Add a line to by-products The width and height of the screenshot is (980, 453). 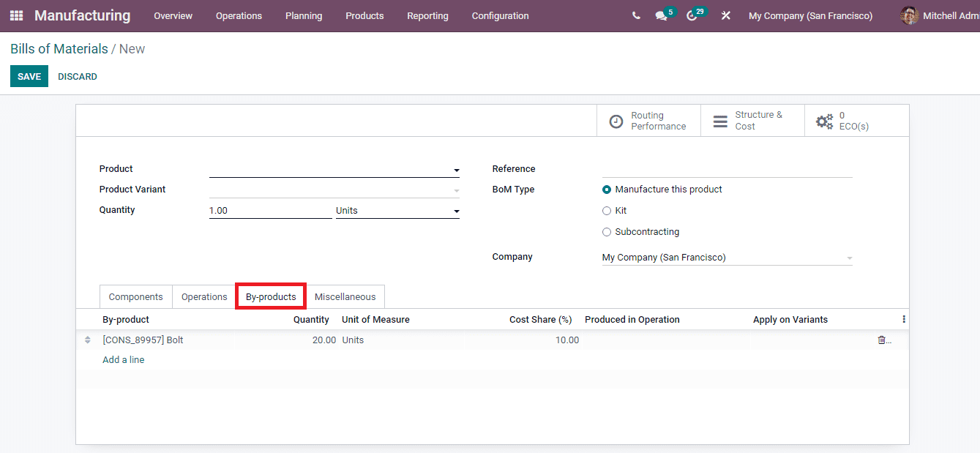123,359
